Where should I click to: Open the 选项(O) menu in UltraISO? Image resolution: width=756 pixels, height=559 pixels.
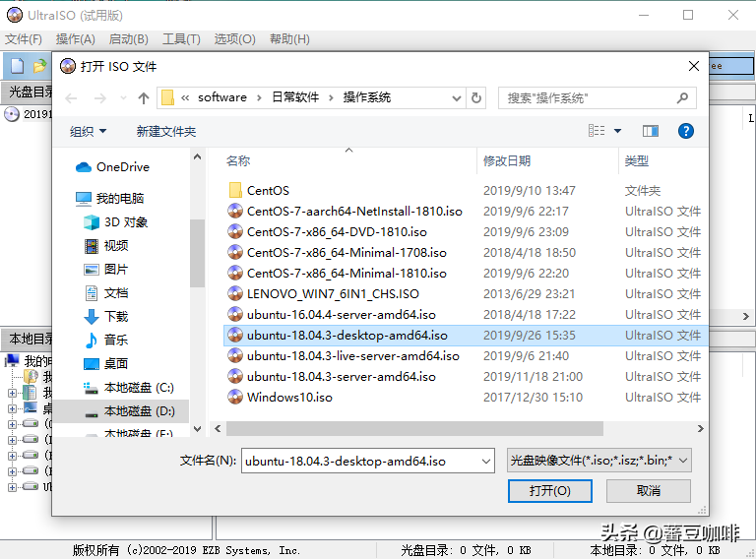coord(235,39)
